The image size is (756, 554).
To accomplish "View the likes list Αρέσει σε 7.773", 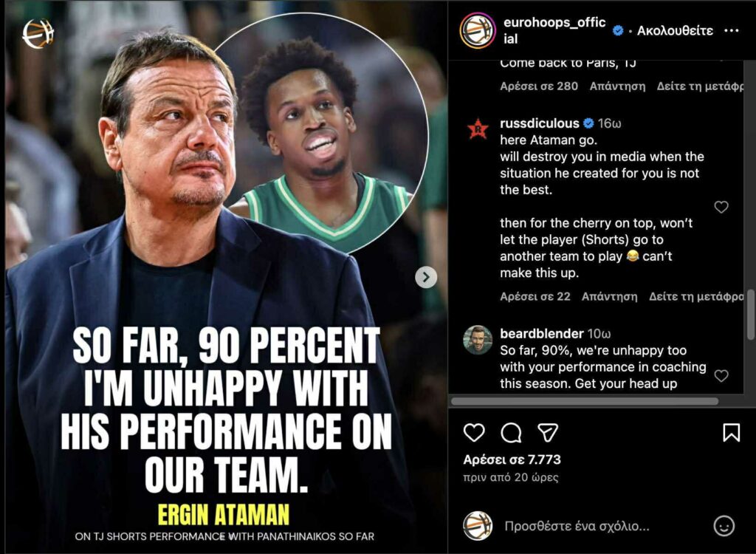I will click(512, 459).
